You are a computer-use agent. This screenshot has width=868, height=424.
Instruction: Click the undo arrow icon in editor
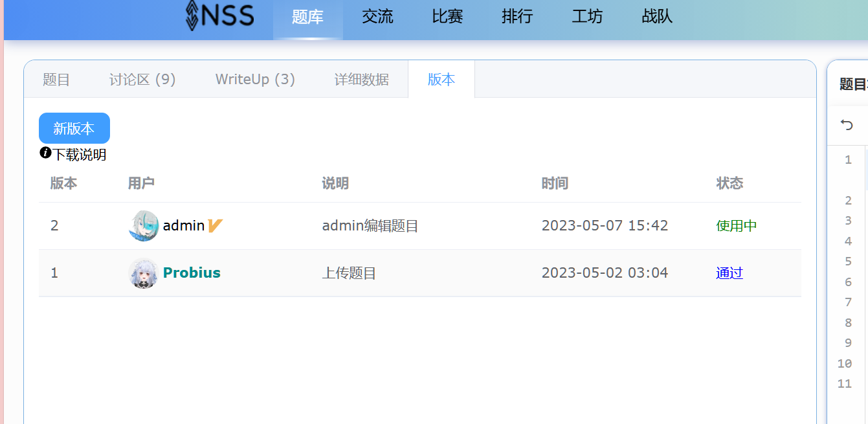(847, 125)
